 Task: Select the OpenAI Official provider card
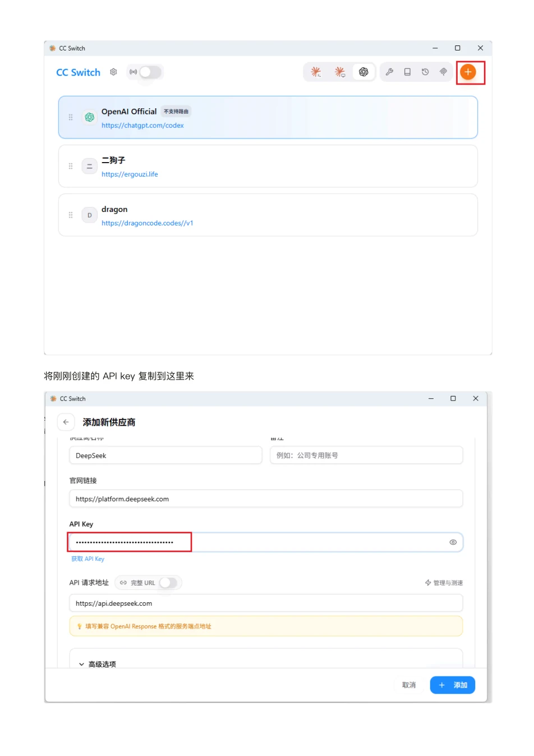point(268,117)
